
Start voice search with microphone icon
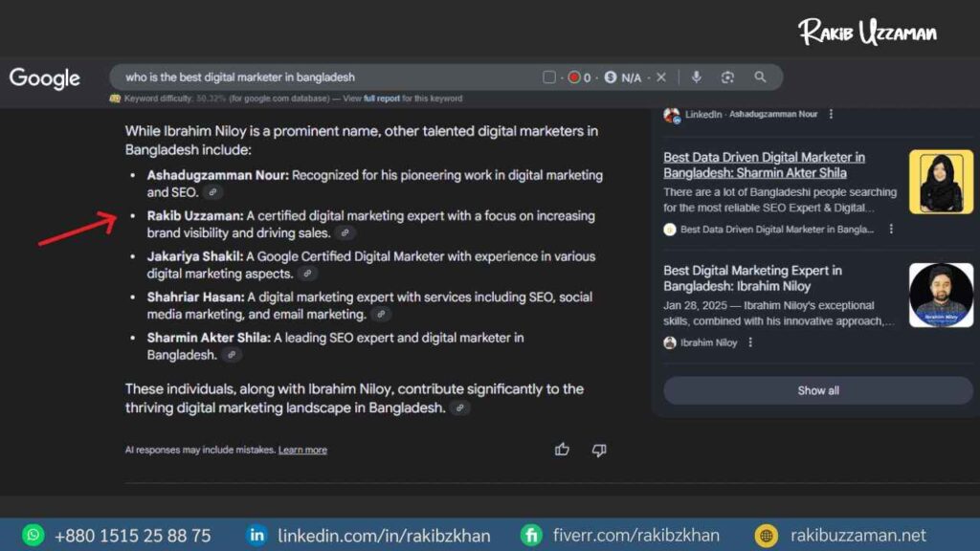[697, 77]
